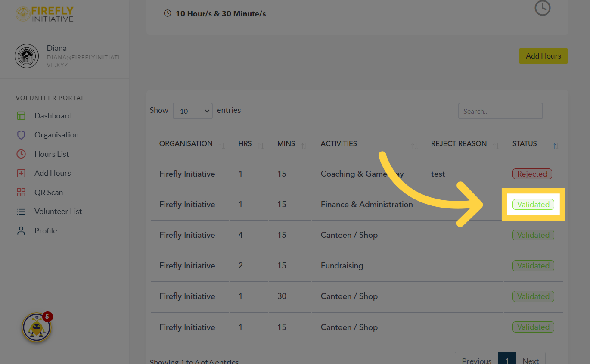Click Diana's profile avatar picture

point(27,56)
